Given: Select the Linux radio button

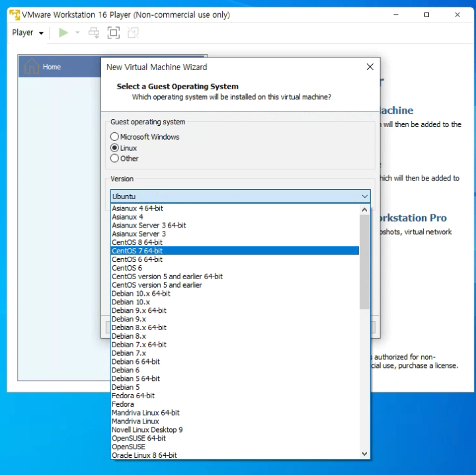Looking at the screenshot, I should click(x=124, y=148).
